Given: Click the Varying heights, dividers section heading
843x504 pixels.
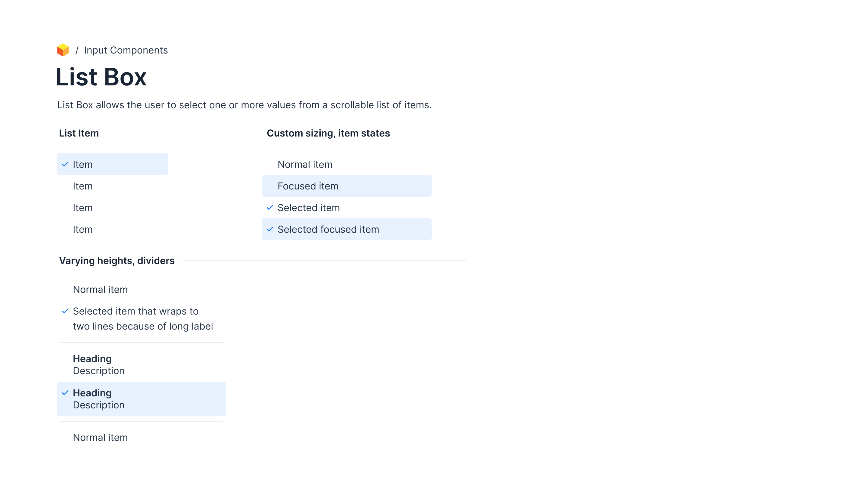Looking at the screenshot, I should (x=117, y=261).
